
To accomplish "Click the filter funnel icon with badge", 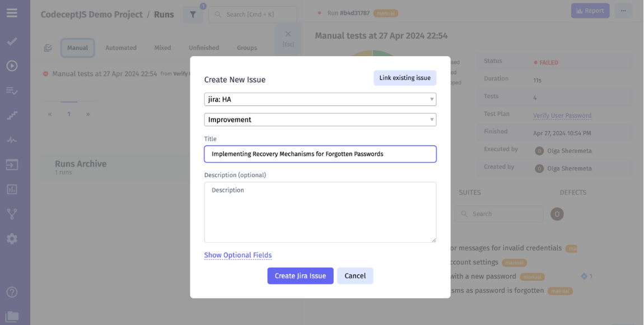I will pos(193,14).
